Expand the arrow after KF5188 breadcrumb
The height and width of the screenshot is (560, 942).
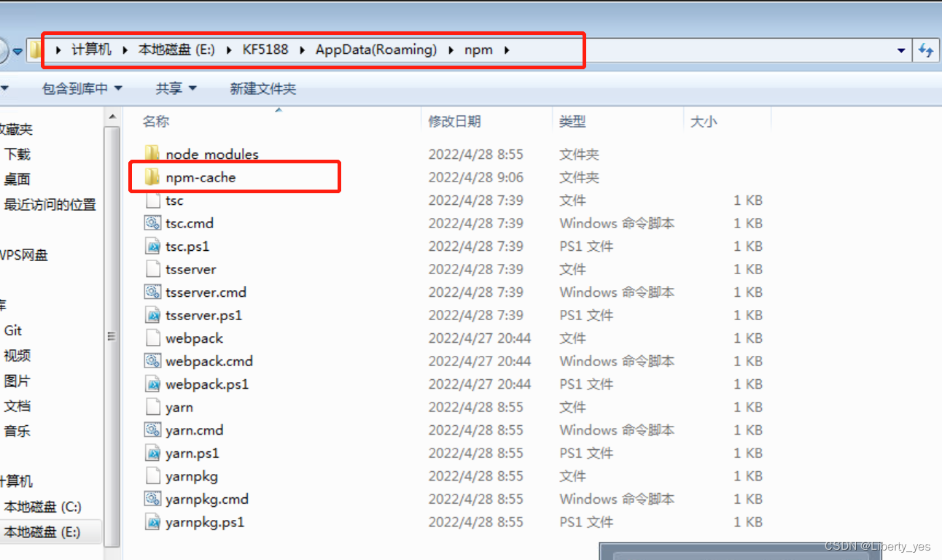(x=301, y=50)
